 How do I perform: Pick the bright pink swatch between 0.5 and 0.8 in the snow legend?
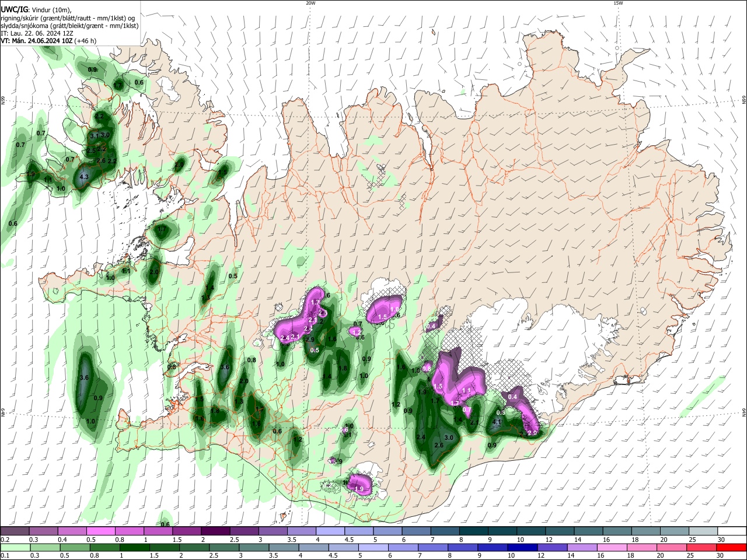click(102, 531)
